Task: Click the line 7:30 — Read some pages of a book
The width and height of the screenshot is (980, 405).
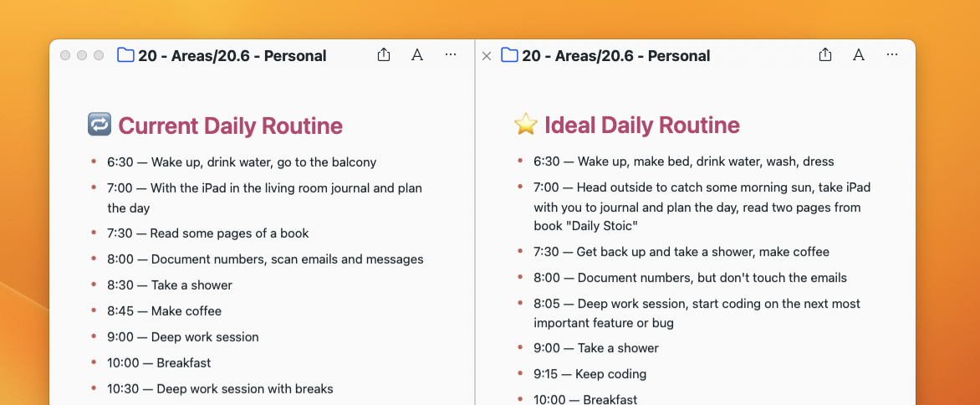Action: 208,233
